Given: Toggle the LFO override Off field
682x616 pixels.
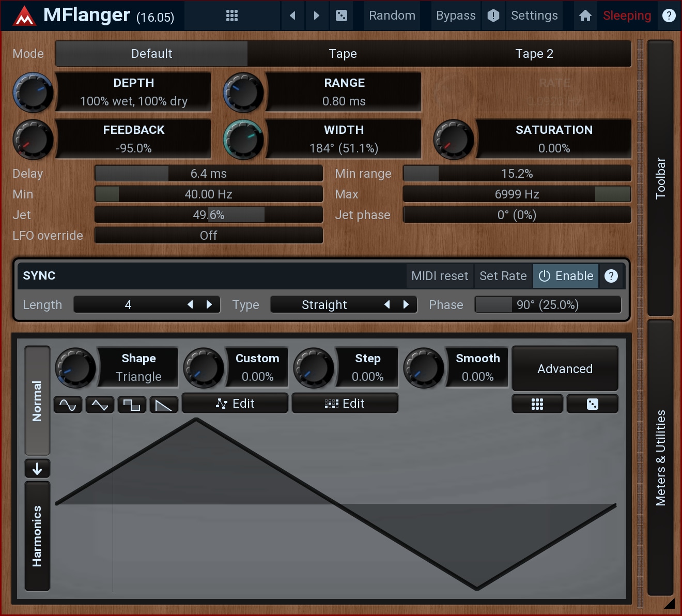Looking at the screenshot, I should [209, 236].
